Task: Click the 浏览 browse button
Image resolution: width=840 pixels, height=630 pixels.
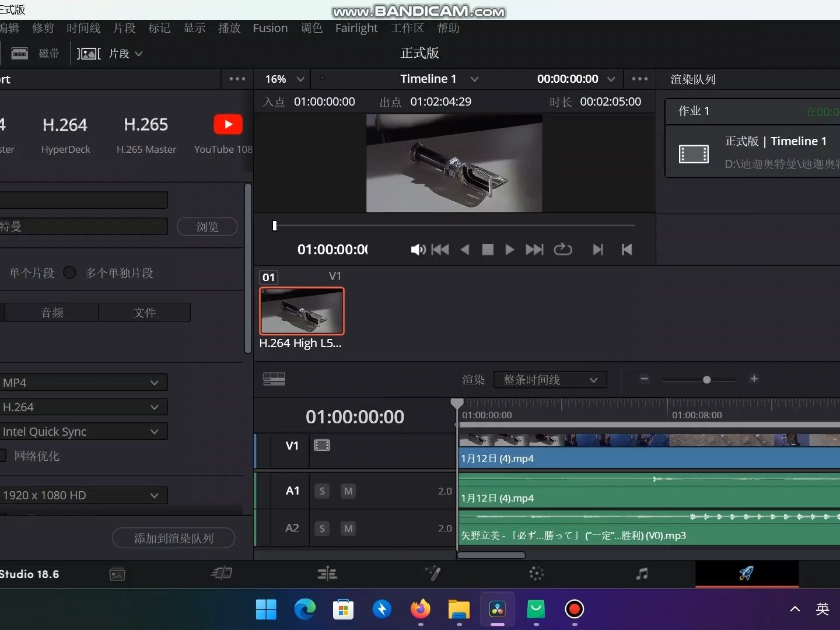Action: [x=207, y=226]
